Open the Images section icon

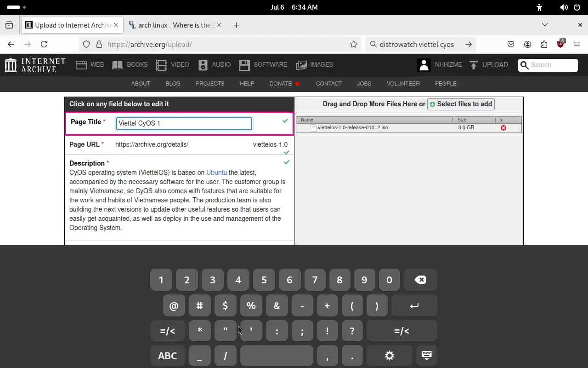pos(301,65)
